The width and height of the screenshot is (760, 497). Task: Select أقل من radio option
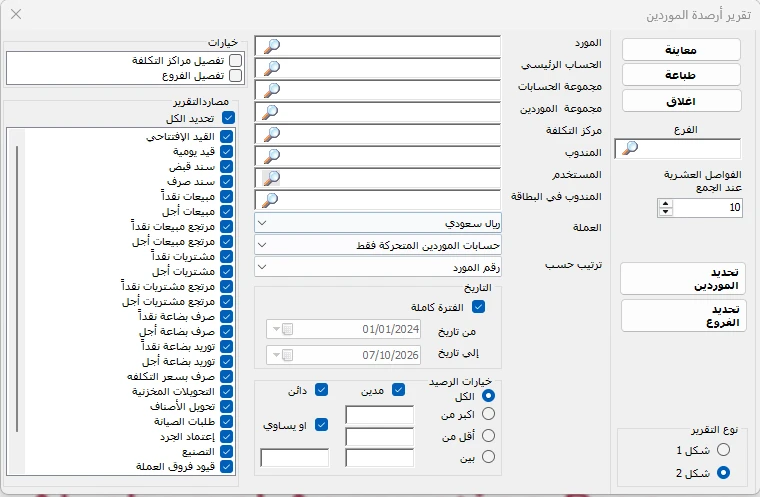[488, 435]
